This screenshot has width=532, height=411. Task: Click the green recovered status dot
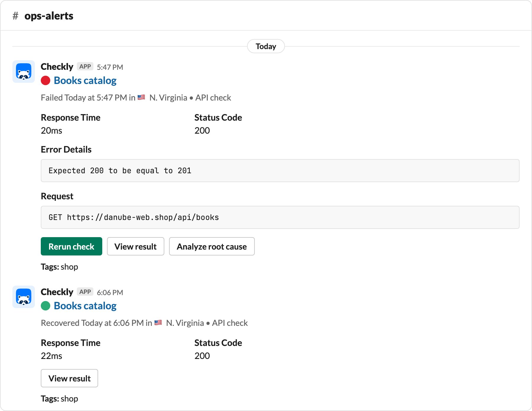coord(46,306)
